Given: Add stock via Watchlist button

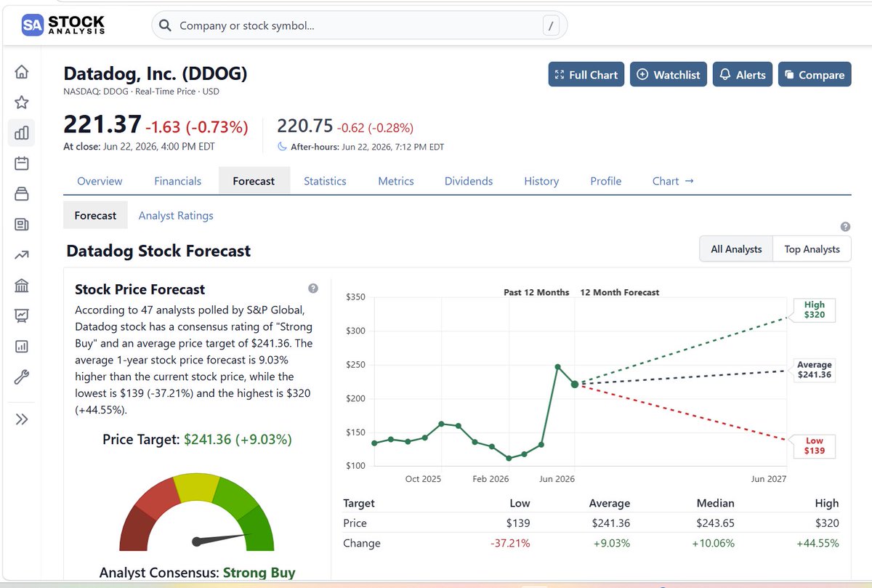Looking at the screenshot, I should (669, 75).
